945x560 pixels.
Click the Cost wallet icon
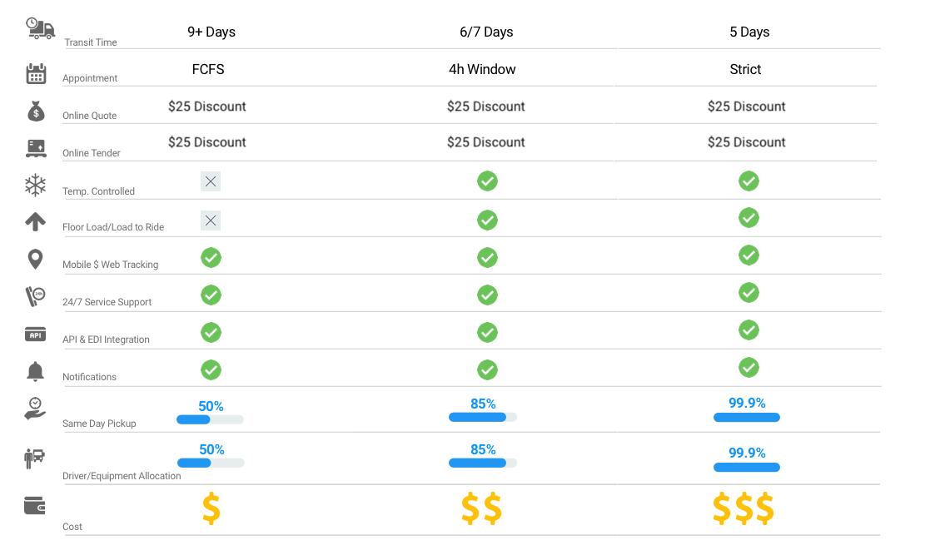point(35,506)
